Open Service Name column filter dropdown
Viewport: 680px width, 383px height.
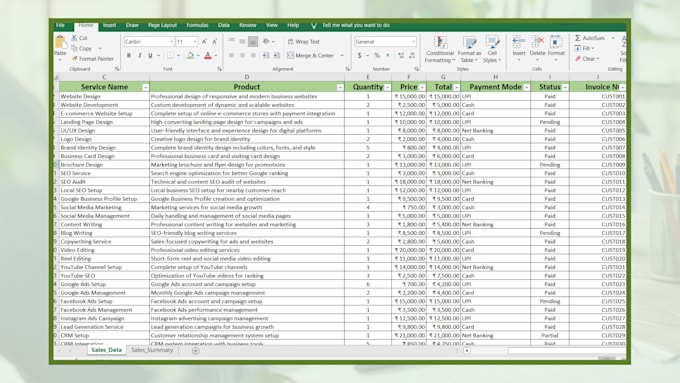click(x=145, y=88)
